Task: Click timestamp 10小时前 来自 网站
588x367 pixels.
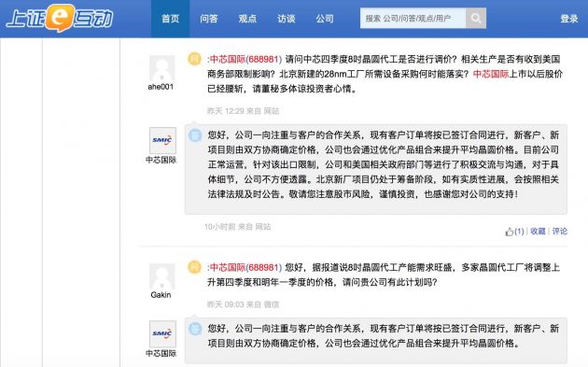Action: (237, 227)
